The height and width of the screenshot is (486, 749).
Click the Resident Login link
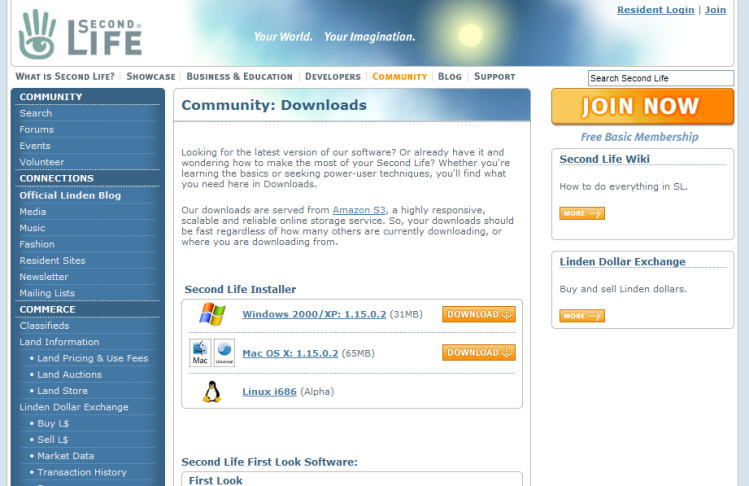[x=655, y=10]
